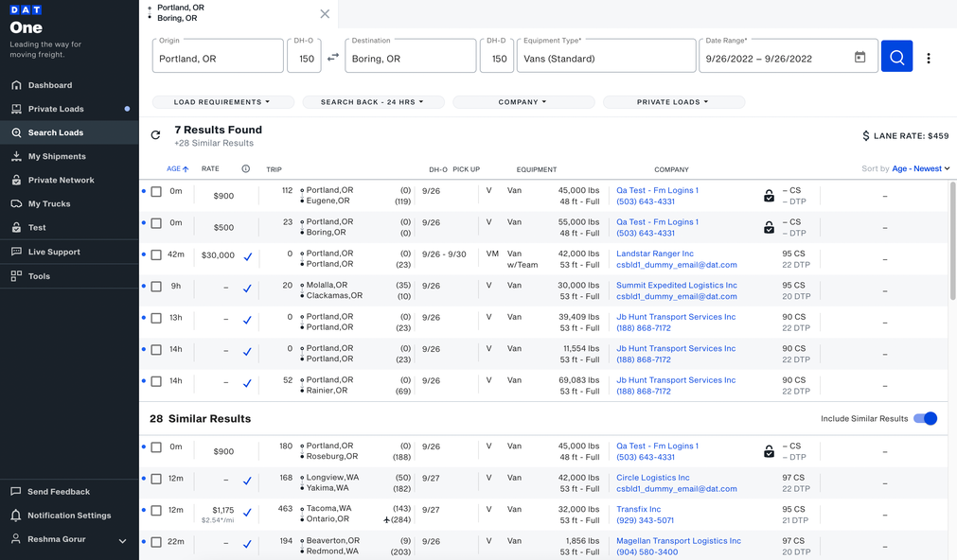Click the blue search magnifier button
Image resolution: width=957 pixels, height=560 pixels.
click(x=895, y=56)
